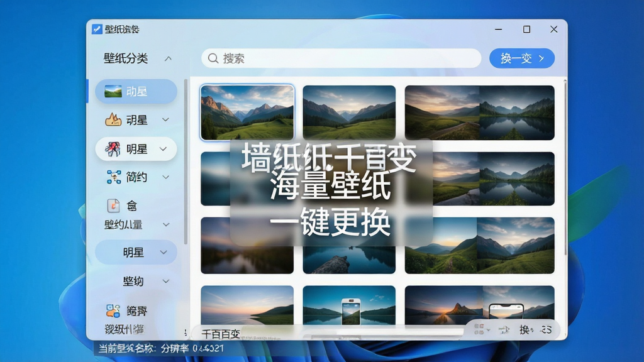This screenshot has height=362, width=644.
Task: Select the dusk lake reflection thumbnail with dark trees
Action: click(247, 246)
